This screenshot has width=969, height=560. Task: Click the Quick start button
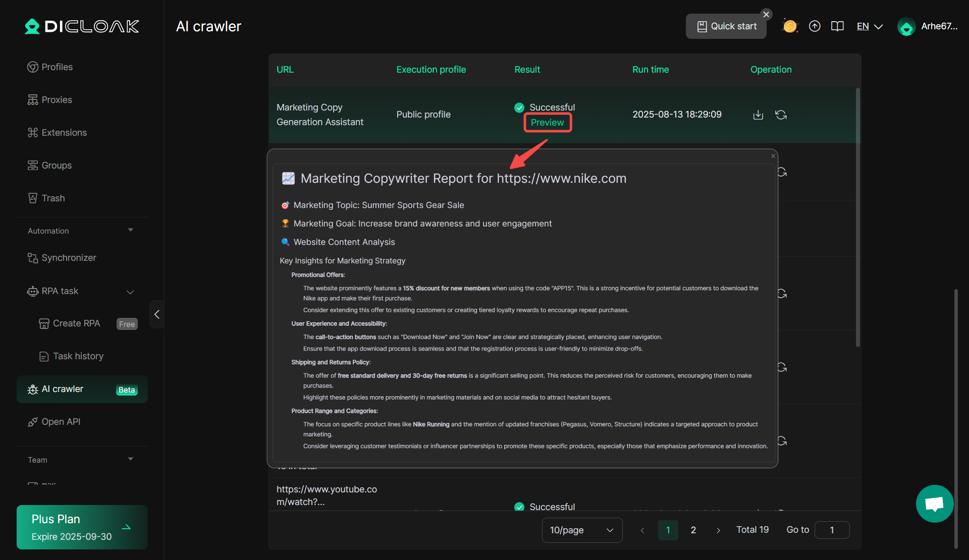(726, 26)
